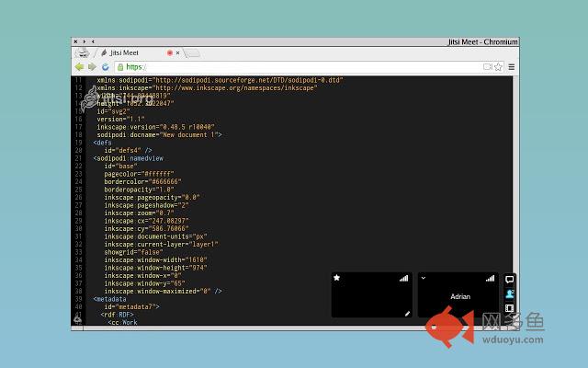Click sodipodi:docname "New document 1" line
This screenshot has height=368, width=588.
pyautogui.click(x=159, y=135)
